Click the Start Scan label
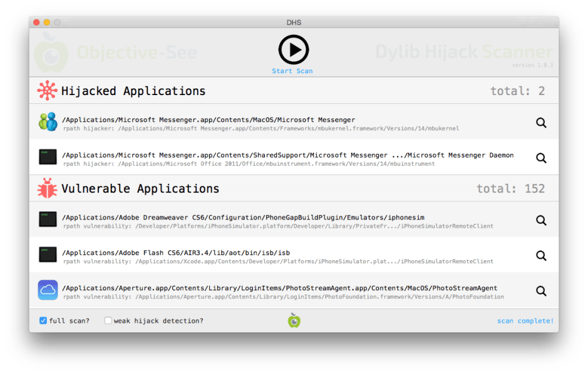Screen dimensions: 588x374 pos(292,71)
